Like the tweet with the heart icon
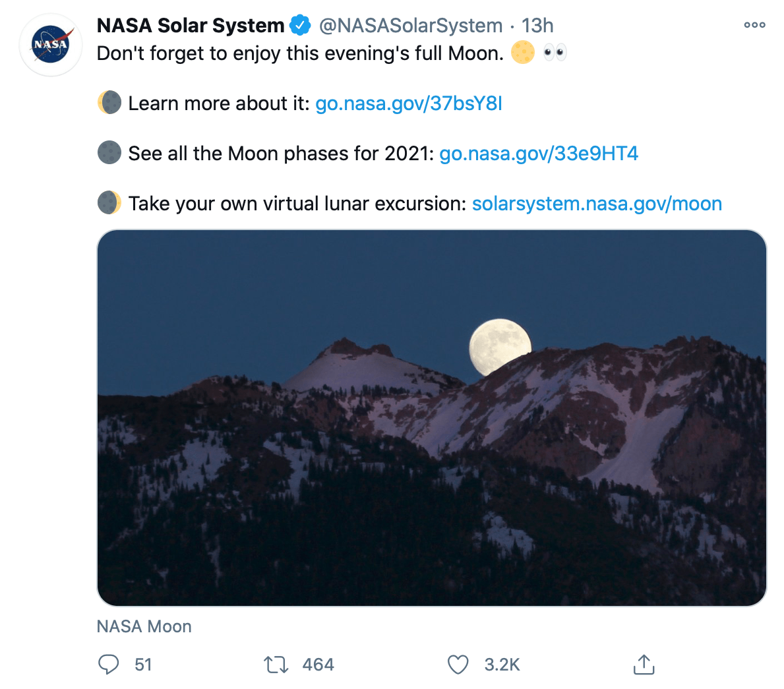Viewport: 784px width, 689px height. (458, 664)
